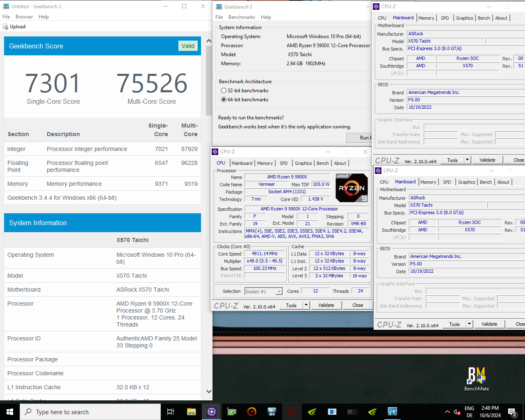525x420 pixels.
Task: Click the Untitled Geekbench 3 title bar icon
Action: click(6, 6)
